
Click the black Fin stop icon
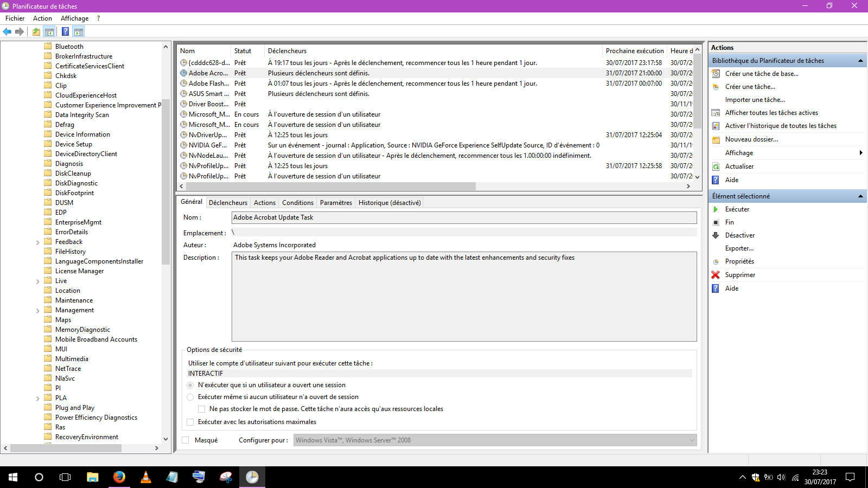[716, 222]
